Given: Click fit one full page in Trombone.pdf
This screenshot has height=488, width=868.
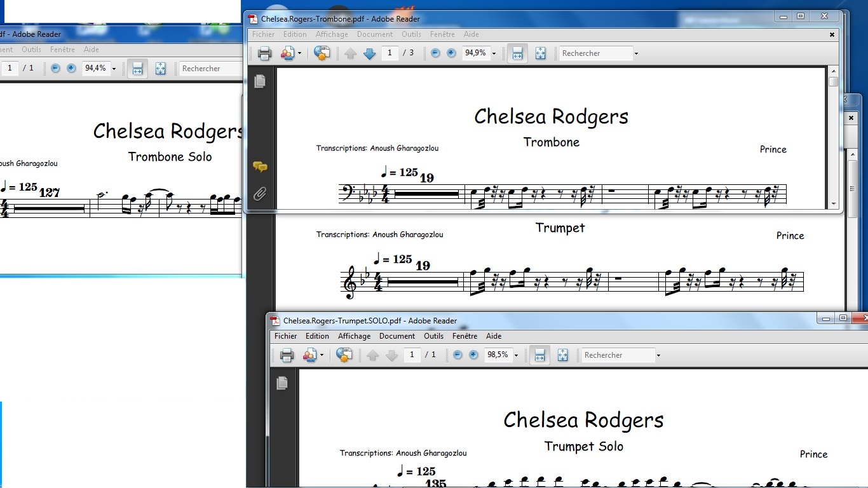Looking at the screenshot, I should coord(540,53).
